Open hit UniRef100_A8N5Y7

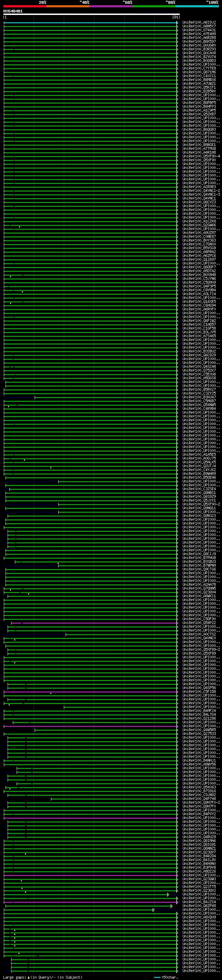pos(199,26)
